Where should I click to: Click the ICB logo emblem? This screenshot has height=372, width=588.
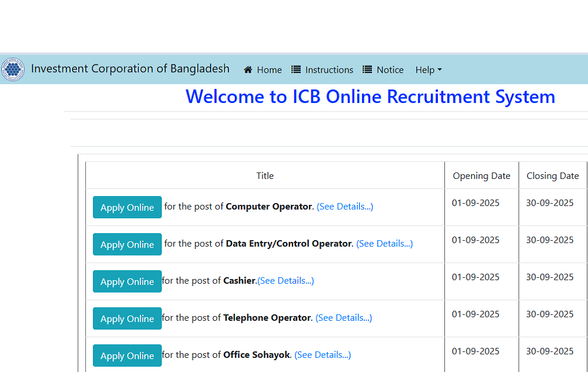(13, 69)
